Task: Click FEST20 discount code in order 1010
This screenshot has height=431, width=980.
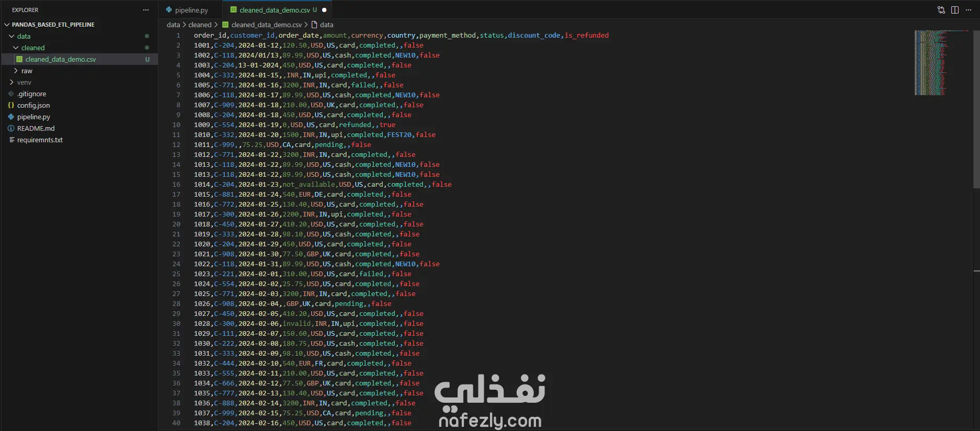Action: tap(399, 135)
